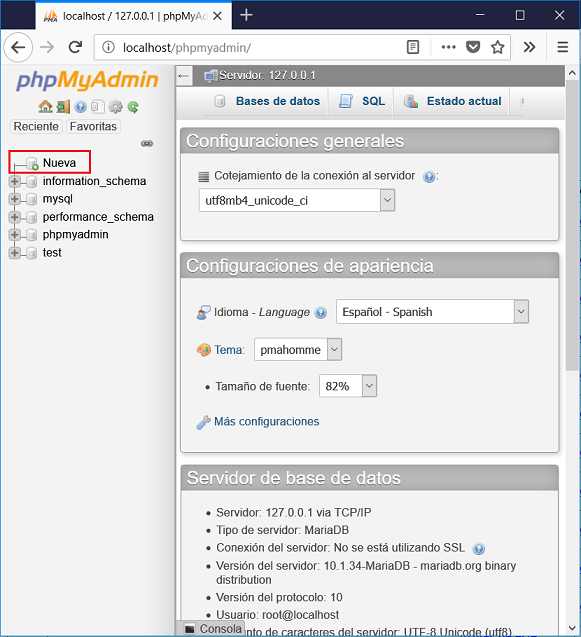Click the collapse navigation arrow beside Servidor
Screen dimensions: 581x637
point(184,76)
